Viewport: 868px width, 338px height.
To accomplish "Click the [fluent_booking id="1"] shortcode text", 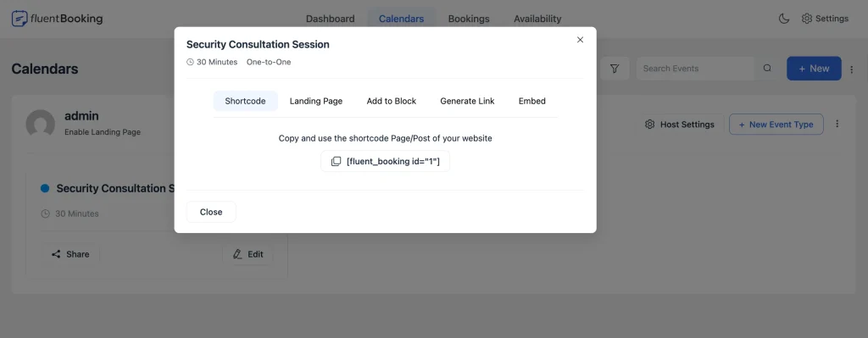I will click(x=393, y=162).
